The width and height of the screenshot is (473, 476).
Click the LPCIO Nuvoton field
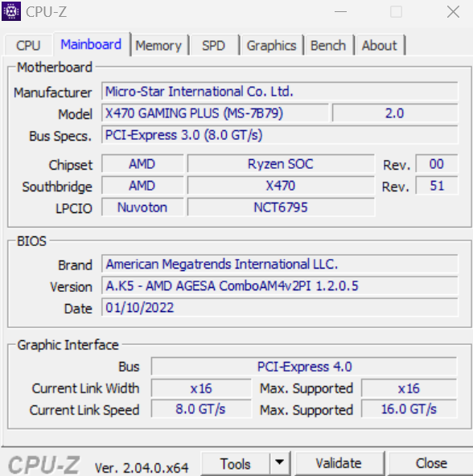[x=142, y=207]
